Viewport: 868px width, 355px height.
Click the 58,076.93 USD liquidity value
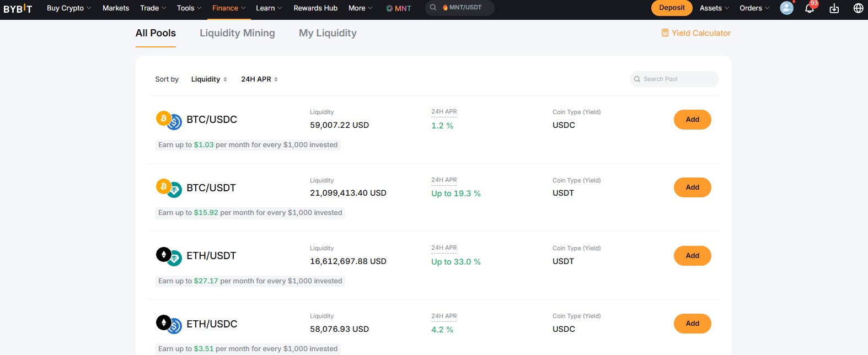(340, 329)
